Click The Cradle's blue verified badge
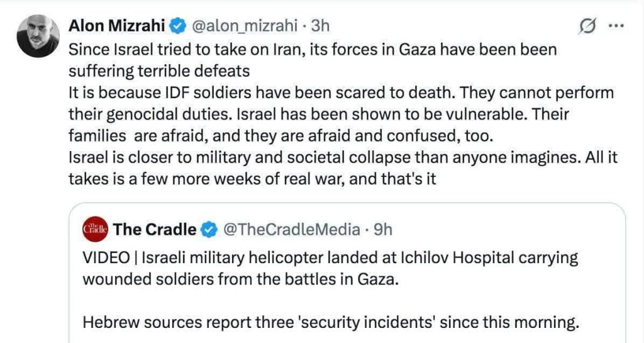Viewport: 644px width, 343px height. (x=208, y=230)
